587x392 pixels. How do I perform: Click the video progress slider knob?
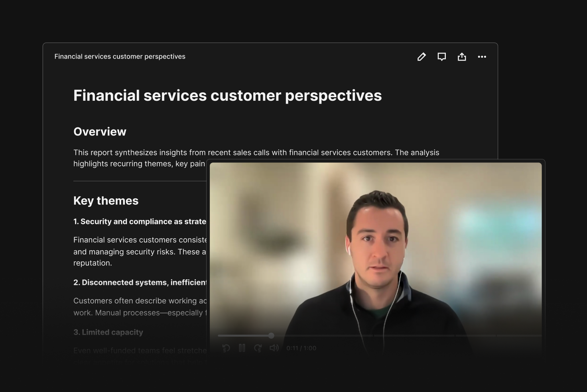point(271,335)
